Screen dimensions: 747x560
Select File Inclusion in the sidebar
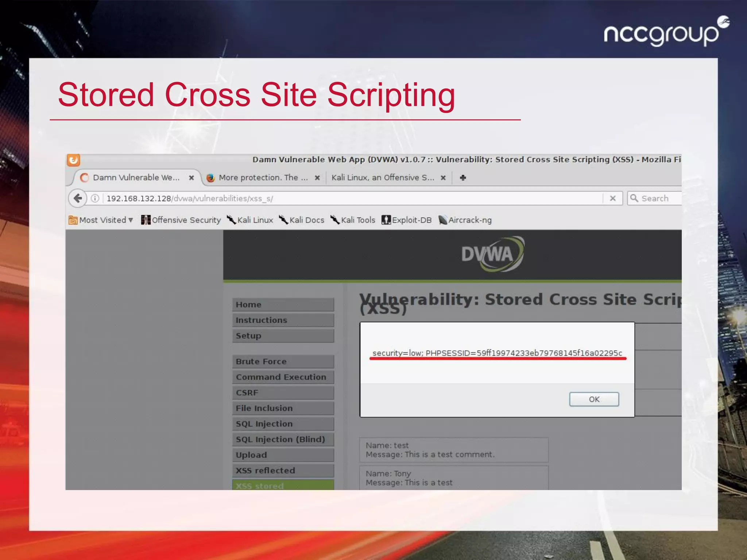tap(283, 408)
